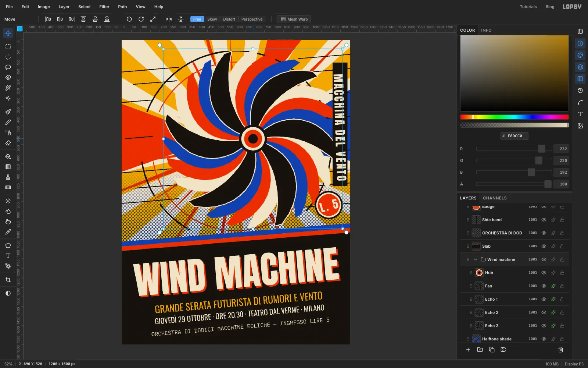
Task: Adjust the R channel slider
Action: click(x=514, y=149)
